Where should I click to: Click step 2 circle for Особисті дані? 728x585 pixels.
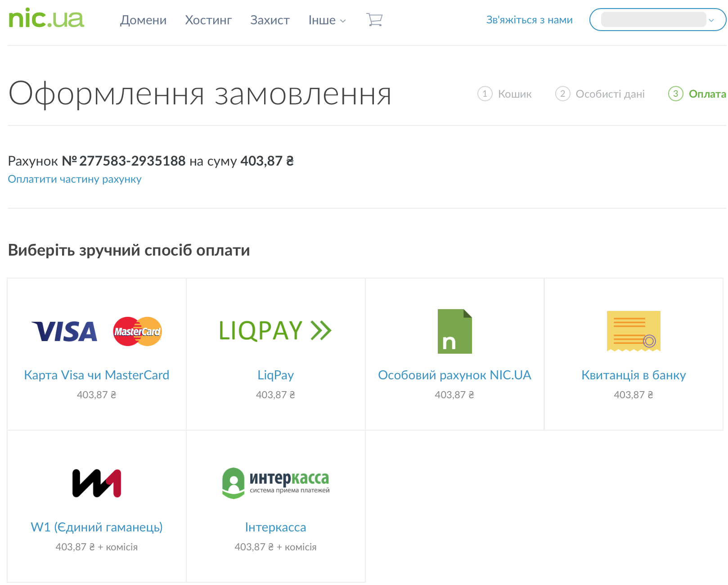(x=562, y=94)
